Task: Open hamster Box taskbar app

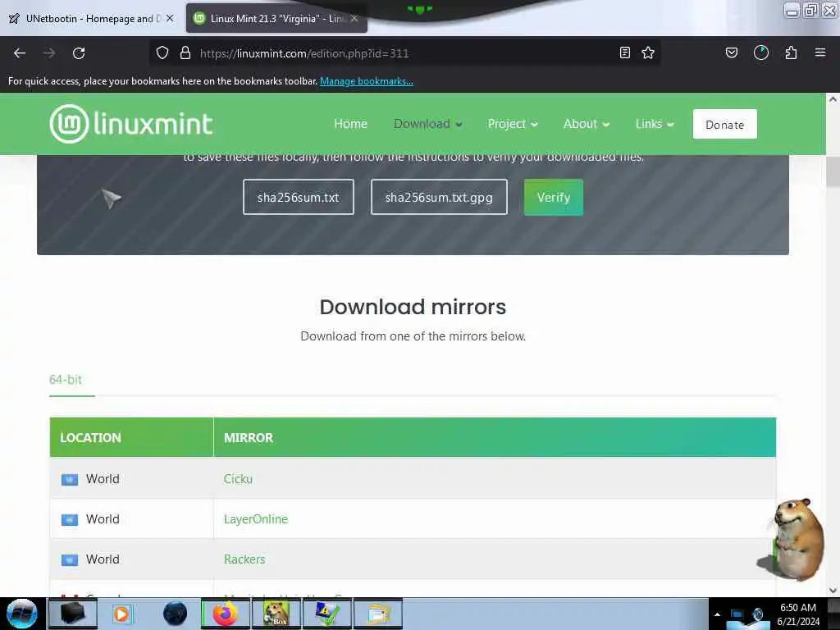Action: pyautogui.click(x=276, y=614)
